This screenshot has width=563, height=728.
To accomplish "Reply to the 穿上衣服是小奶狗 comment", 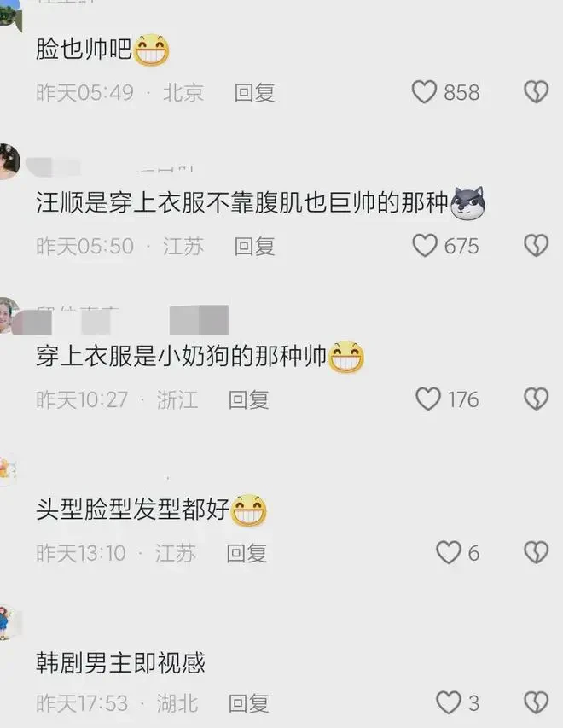I will pyautogui.click(x=249, y=400).
